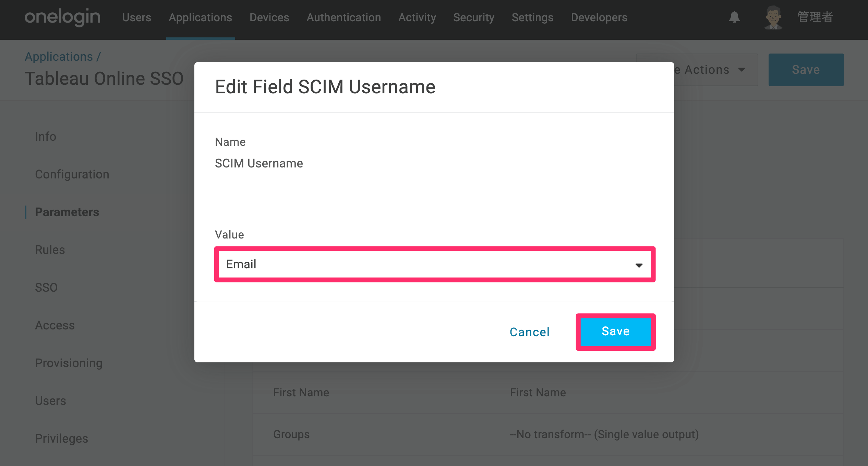Open the Authentication top menu
This screenshot has width=868, height=466.
coord(343,18)
